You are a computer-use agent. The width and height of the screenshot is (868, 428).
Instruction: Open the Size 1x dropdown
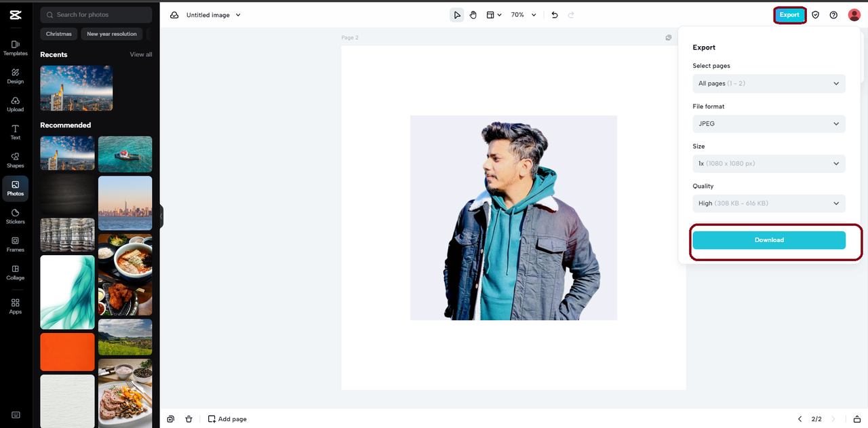tap(769, 163)
